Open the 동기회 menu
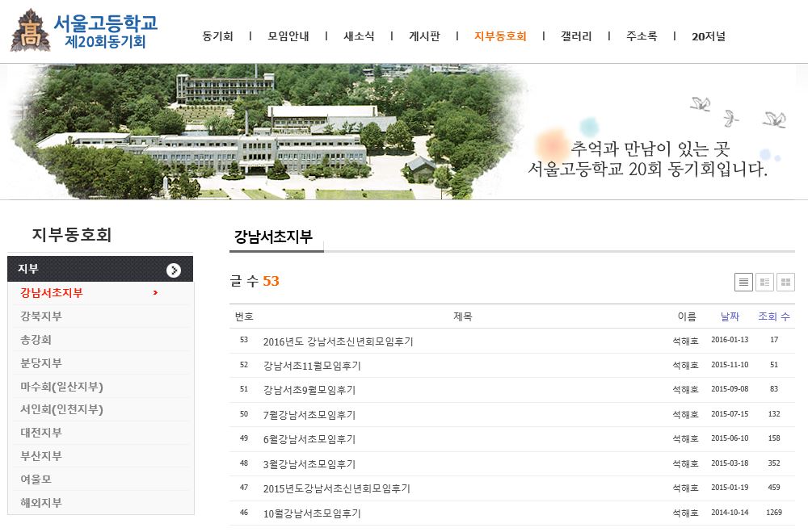This screenshot has height=532, width=808. pyautogui.click(x=217, y=36)
